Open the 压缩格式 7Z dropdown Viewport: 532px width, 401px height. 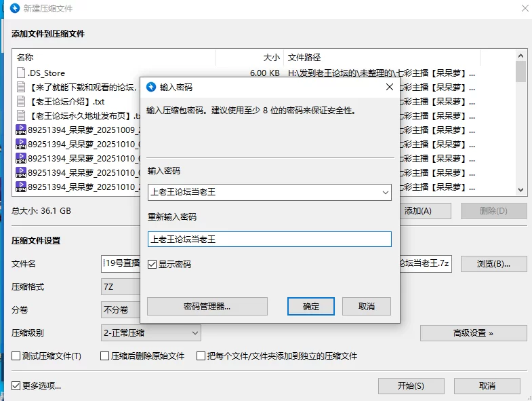[119, 286]
